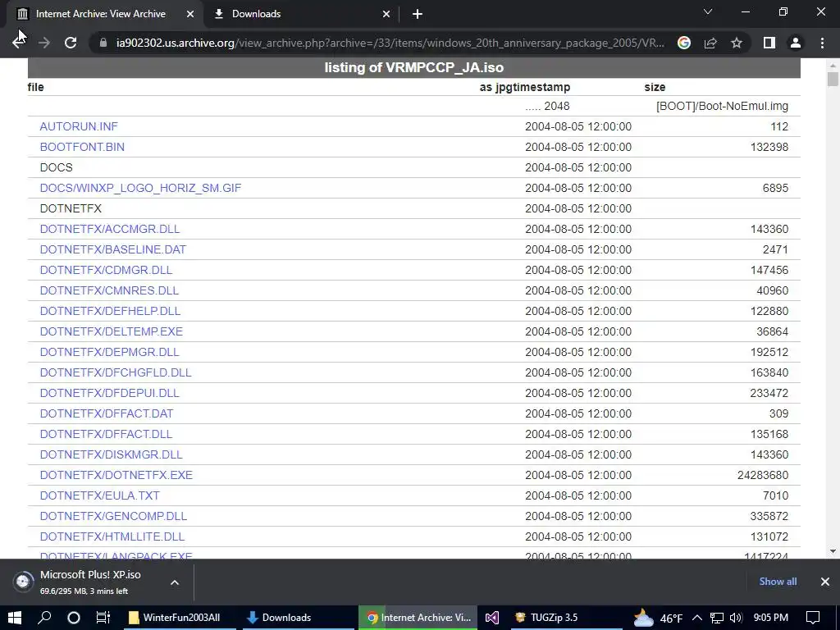Viewport: 840px width, 630px height.
Task: Click the [BOOT]/Boot-NoEmul.img entry
Action: 722,106
